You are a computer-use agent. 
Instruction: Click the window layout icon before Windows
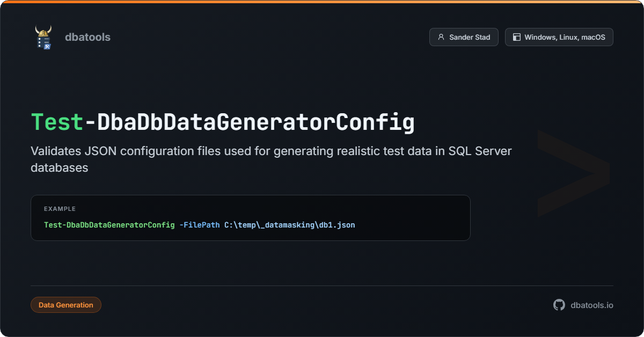[x=517, y=37]
